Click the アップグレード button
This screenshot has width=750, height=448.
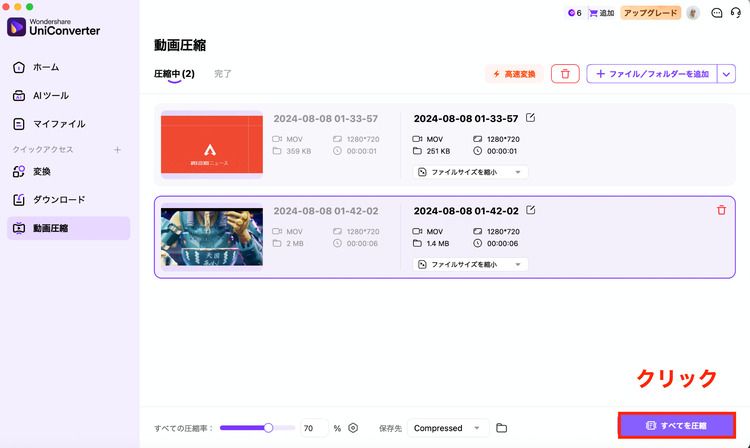[x=651, y=13]
